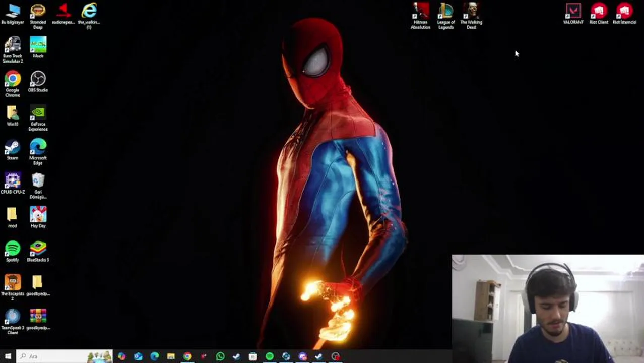Viewport: 644px width, 363px height.
Task: Open the Spotify desktop shortcut
Action: [x=13, y=252]
